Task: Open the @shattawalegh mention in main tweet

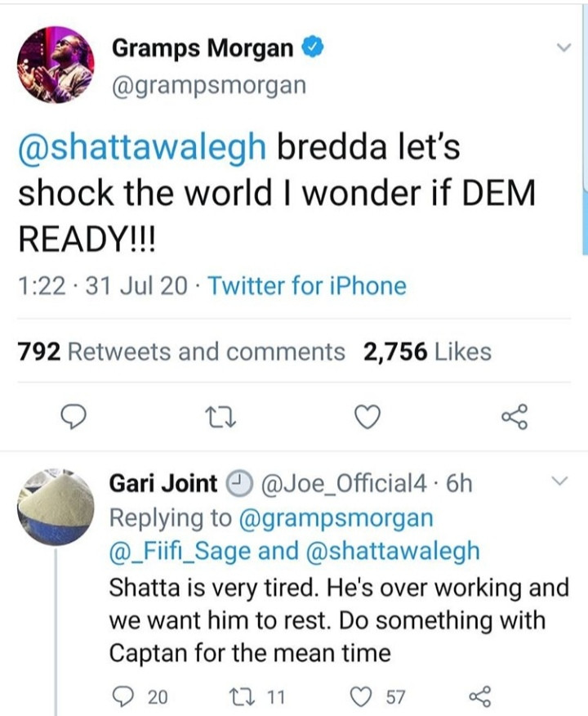Action: click(x=142, y=147)
